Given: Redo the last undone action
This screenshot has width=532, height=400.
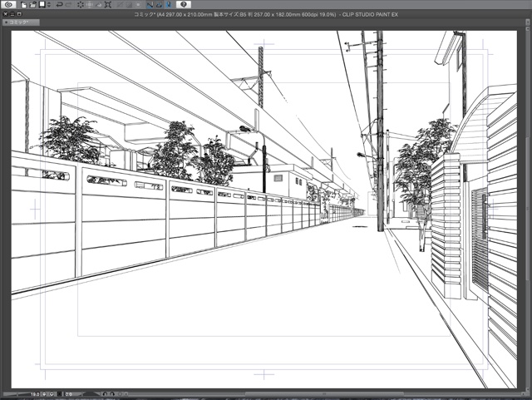Looking at the screenshot, I should click(69, 4).
